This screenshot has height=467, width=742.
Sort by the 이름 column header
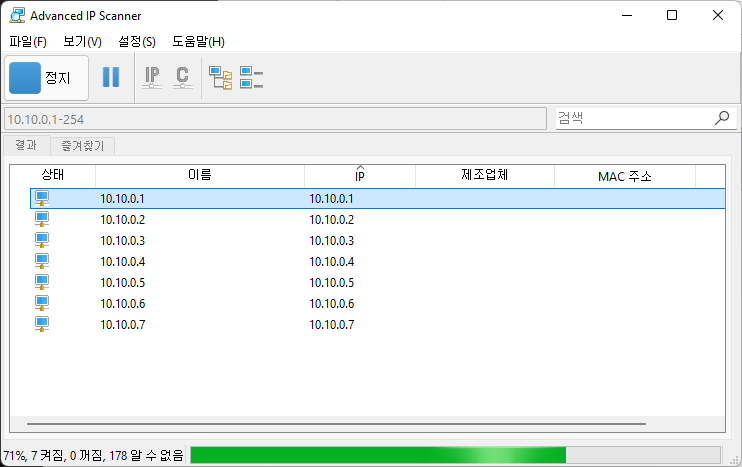(x=200, y=176)
